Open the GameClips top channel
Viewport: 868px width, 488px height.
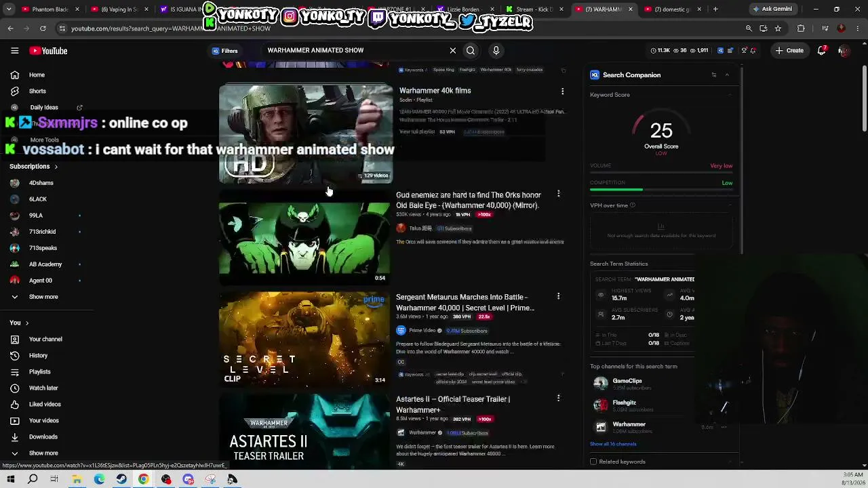(x=627, y=381)
